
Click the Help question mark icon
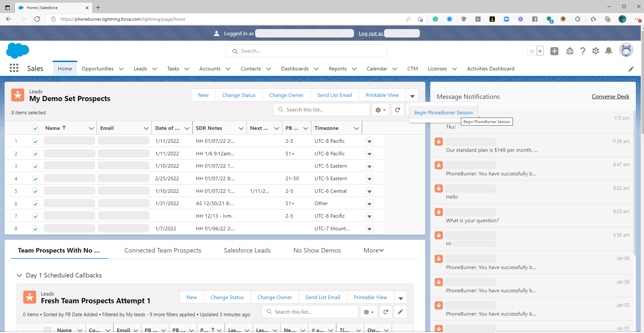[583, 51]
